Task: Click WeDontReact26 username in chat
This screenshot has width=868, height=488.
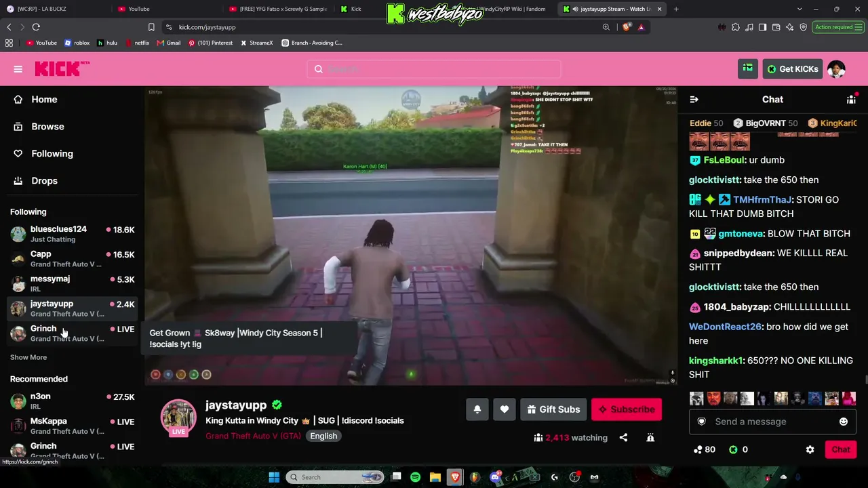Action: point(725,327)
